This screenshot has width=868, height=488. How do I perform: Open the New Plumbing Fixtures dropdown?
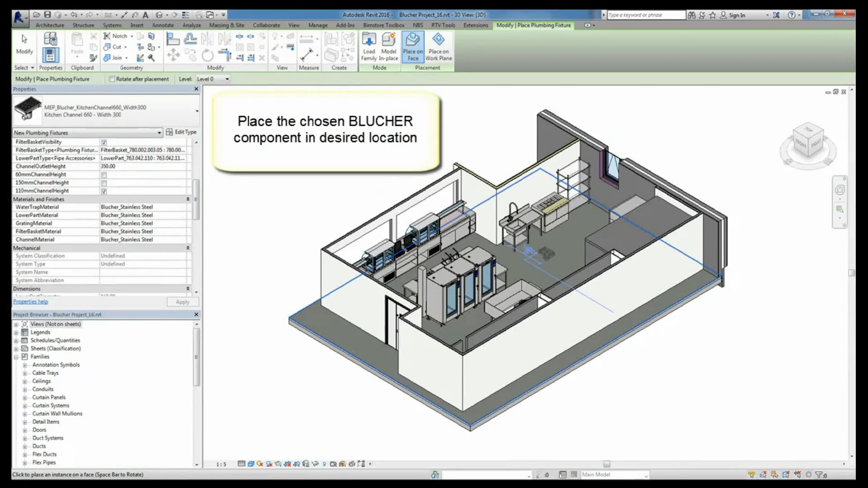[88, 133]
